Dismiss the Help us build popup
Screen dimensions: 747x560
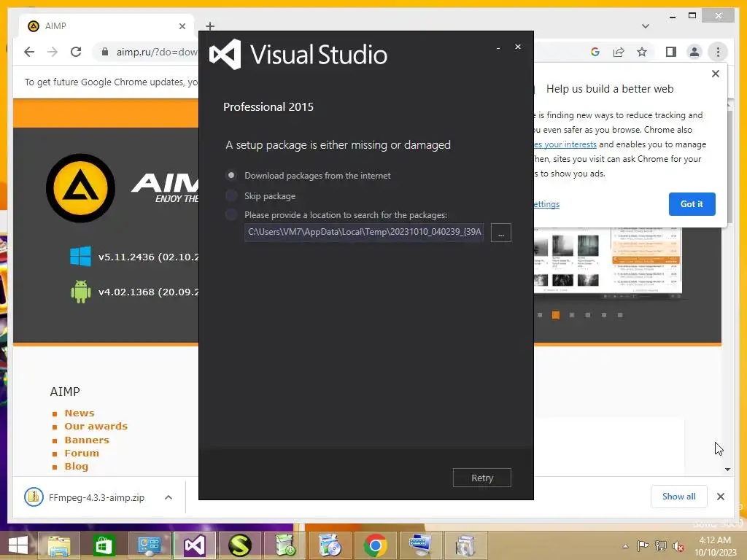715,74
